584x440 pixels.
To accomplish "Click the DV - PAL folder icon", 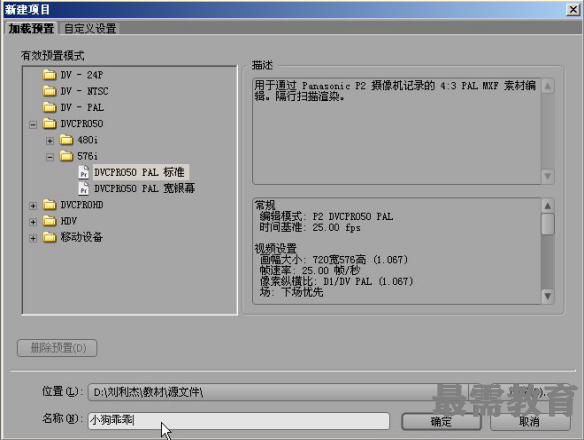I will pyautogui.click(x=49, y=107).
